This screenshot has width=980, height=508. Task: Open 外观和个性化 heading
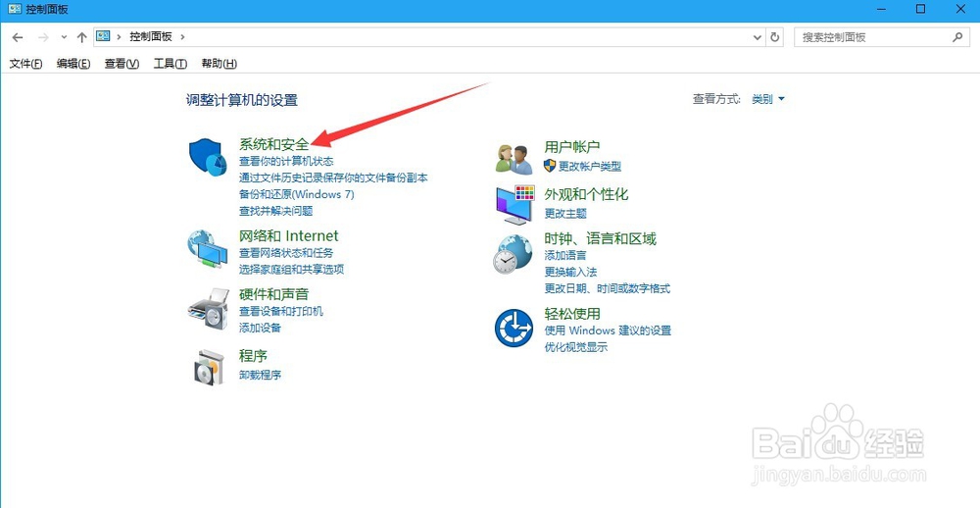(586, 194)
